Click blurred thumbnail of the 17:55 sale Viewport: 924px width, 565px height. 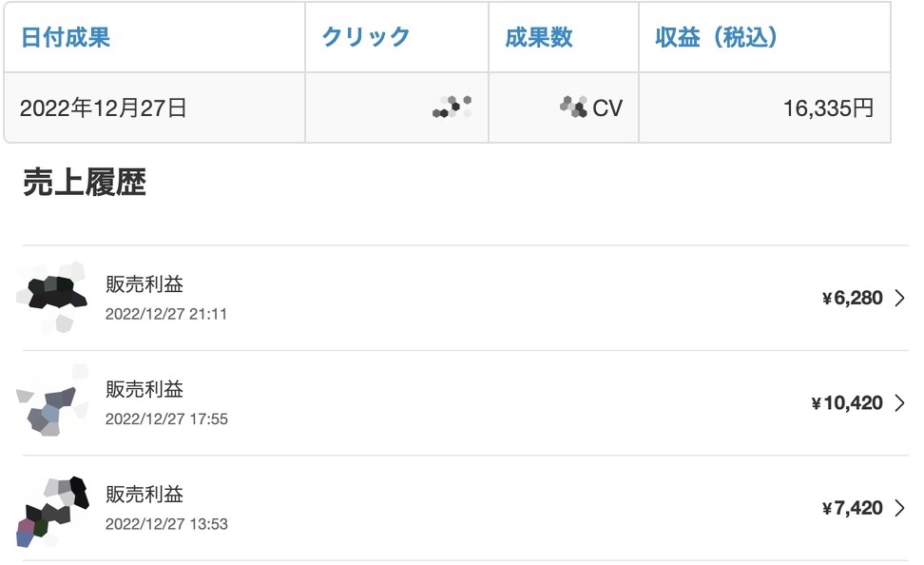tap(52, 402)
